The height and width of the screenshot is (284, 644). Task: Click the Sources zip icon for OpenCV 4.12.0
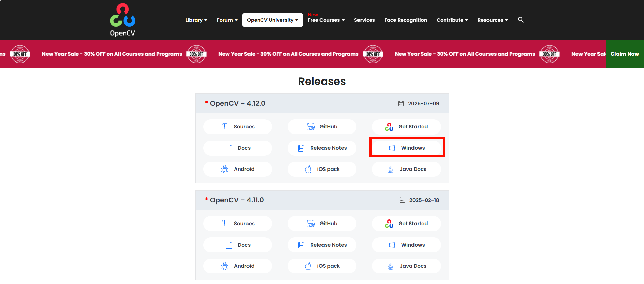click(x=224, y=127)
